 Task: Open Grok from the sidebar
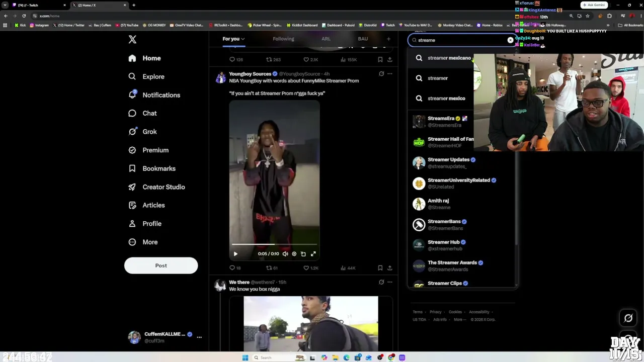[x=142, y=132]
